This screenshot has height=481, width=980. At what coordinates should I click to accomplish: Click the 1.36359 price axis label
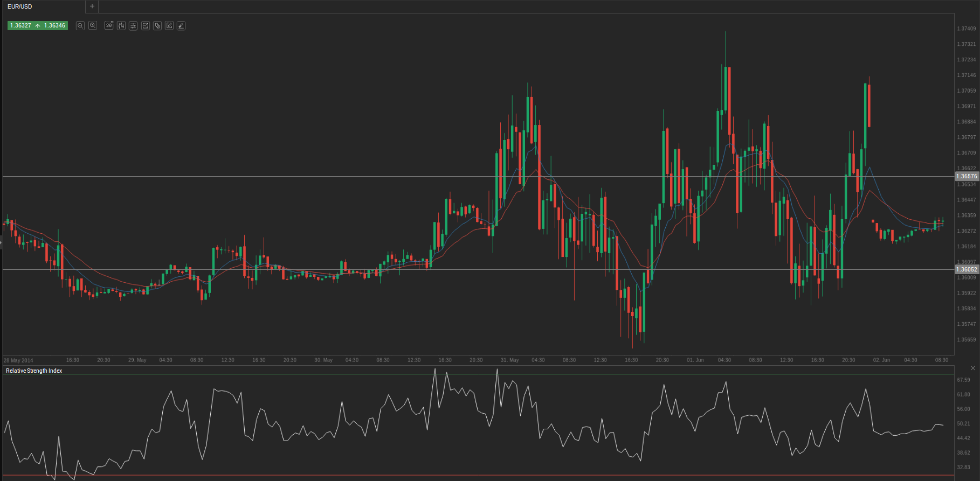967,215
